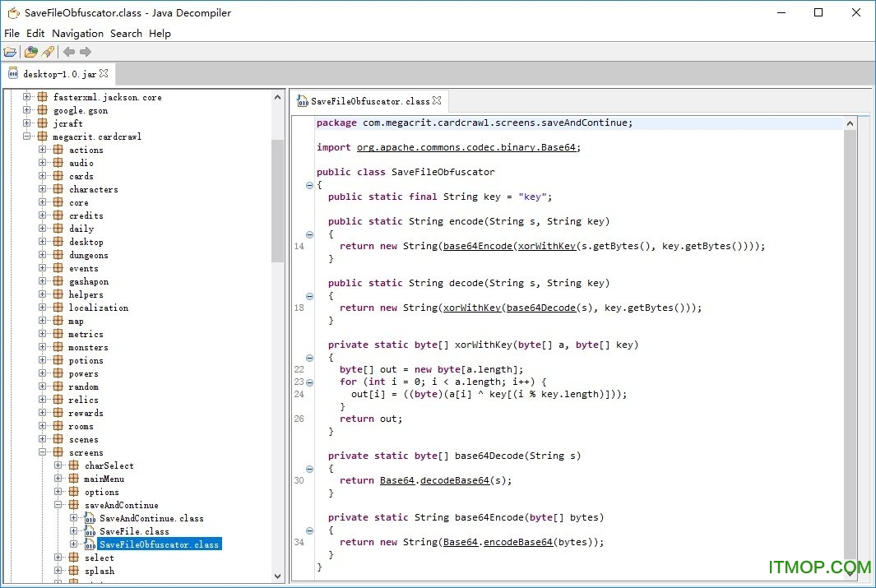
Task: Click the charSelect package icon
Action: 74,465
